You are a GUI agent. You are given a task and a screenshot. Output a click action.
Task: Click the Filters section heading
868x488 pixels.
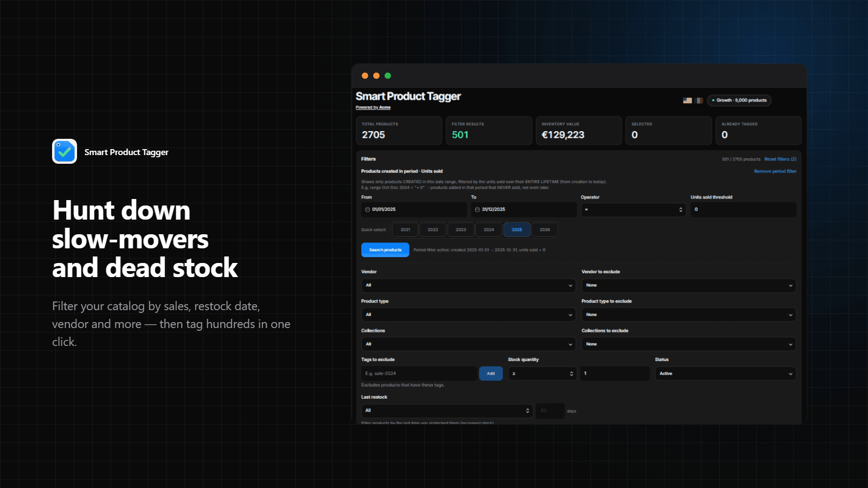pyautogui.click(x=368, y=159)
